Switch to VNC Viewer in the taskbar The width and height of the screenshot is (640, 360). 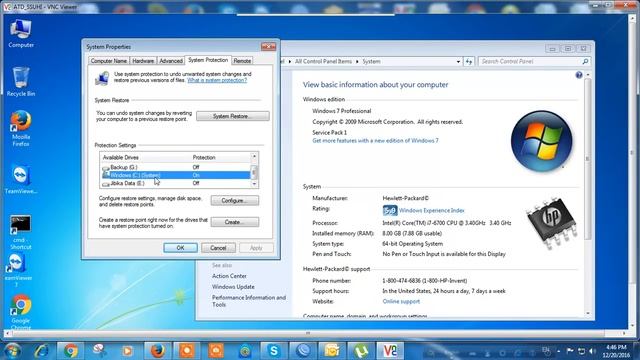tap(390, 351)
